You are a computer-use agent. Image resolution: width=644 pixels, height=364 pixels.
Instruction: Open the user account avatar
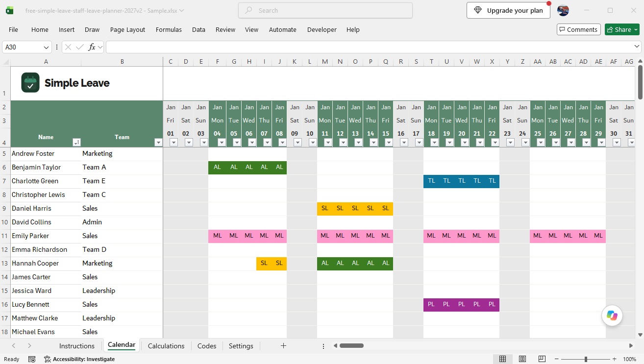pyautogui.click(x=563, y=10)
